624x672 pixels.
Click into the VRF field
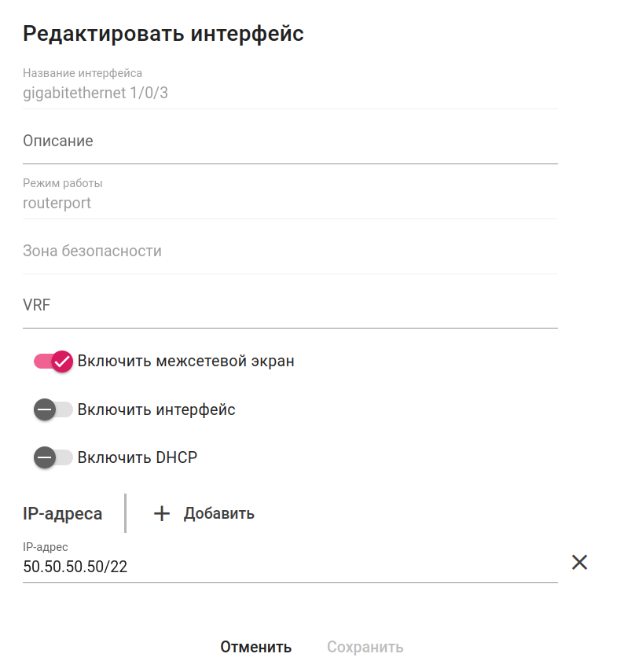(x=289, y=305)
